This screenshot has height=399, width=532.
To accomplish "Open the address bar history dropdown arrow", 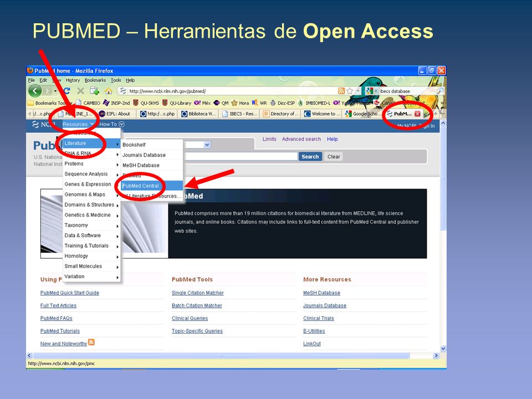I will pos(357,91).
